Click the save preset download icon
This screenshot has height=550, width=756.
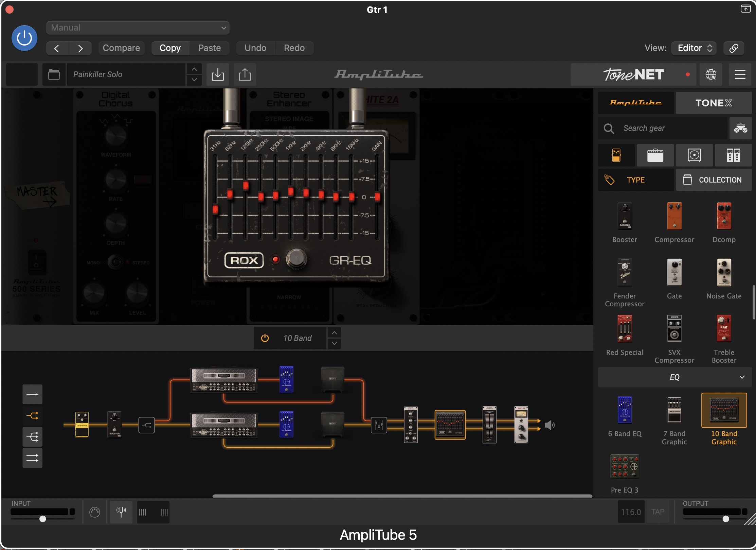pyautogui.click(x=218, y=74)
